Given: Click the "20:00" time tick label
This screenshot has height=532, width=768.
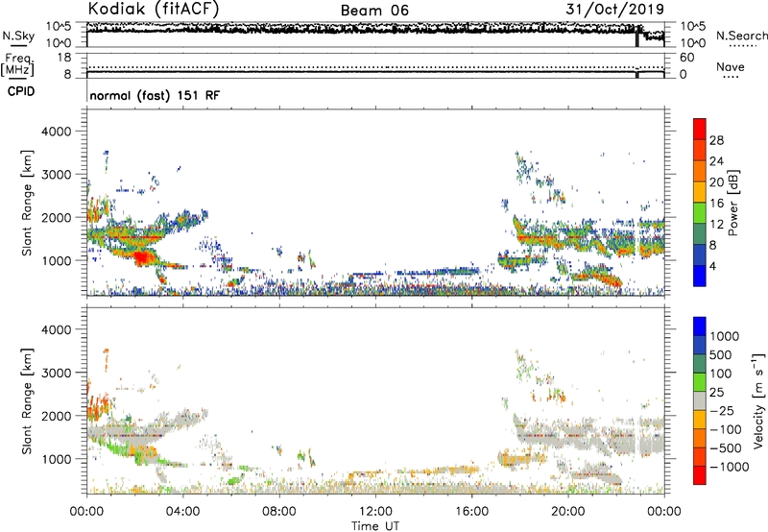Looking at the screenshot, I should (567, 512).
